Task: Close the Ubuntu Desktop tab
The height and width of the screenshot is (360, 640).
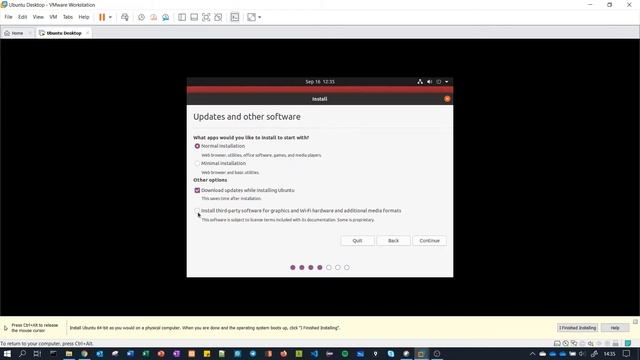Action: [x=87, y=33]
